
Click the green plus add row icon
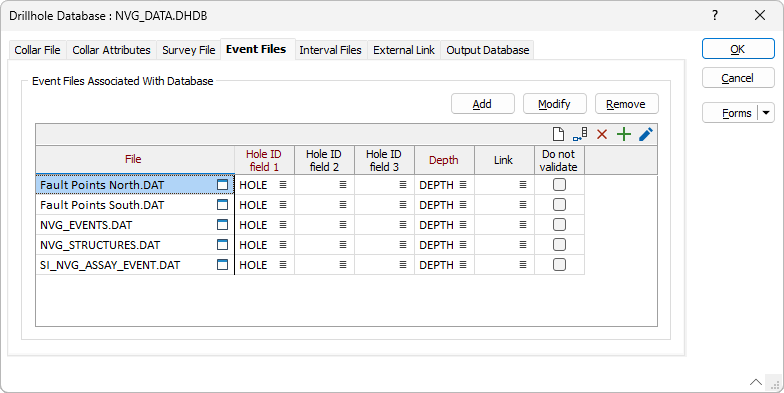624,134
